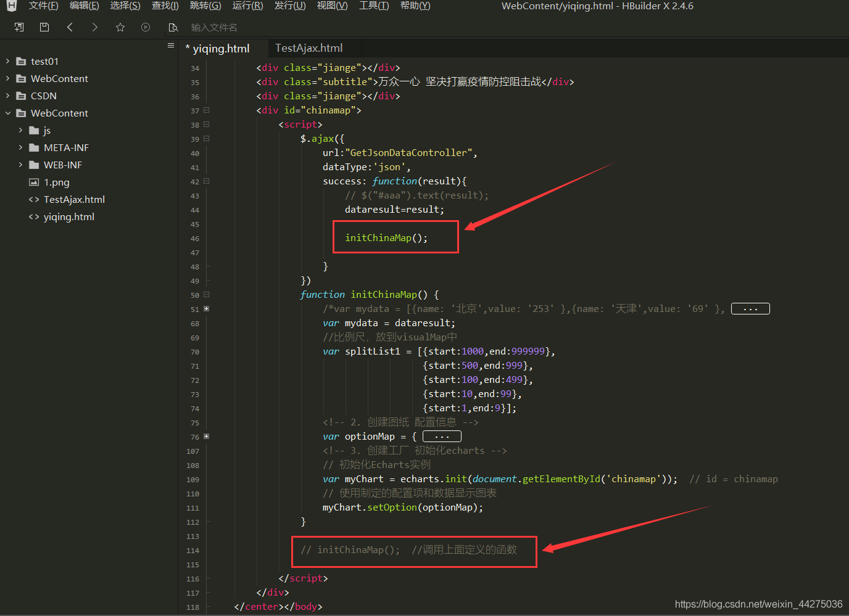
Task: Switch to the yiqing.html editor tab
Action: click(222, 49)
